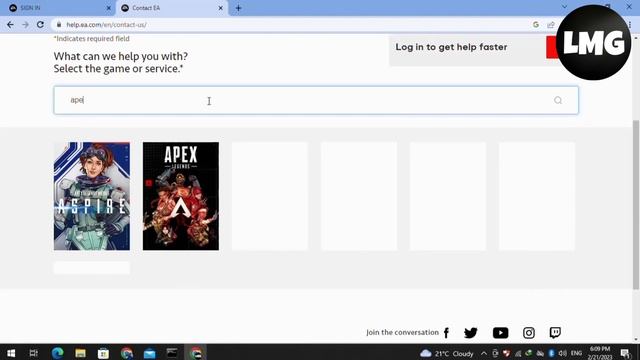Click the magnifier search icon
The width and height of the screenshot is (640, 360).
pos(558,100)
